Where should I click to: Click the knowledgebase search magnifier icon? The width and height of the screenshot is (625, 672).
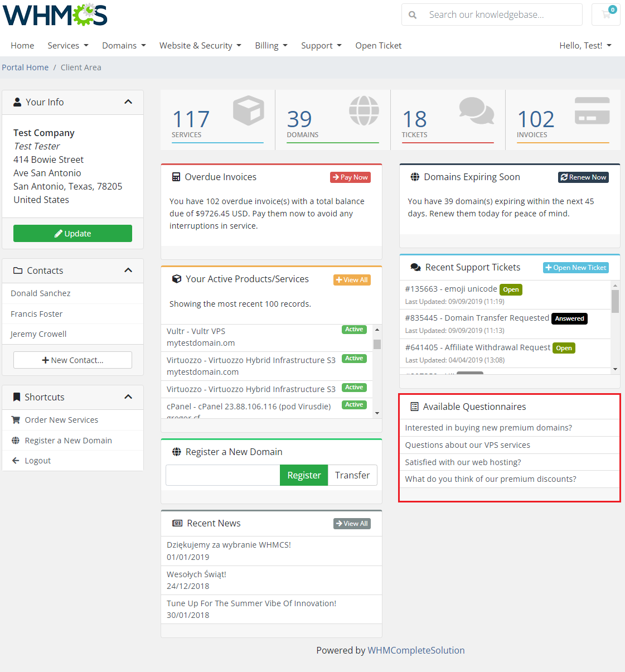coord(413,15)
